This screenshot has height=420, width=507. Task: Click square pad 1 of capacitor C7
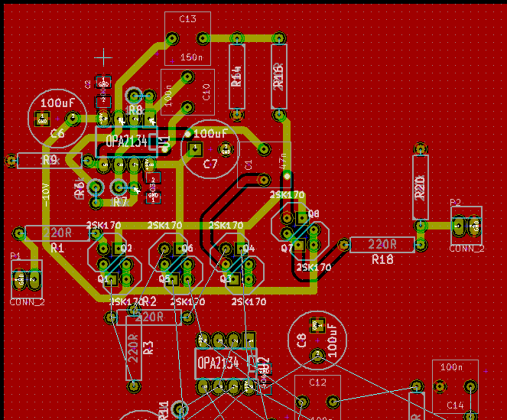click(195, 149)
